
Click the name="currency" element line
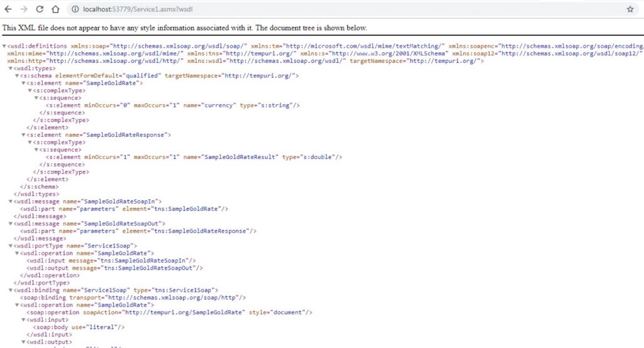[173, 105]
